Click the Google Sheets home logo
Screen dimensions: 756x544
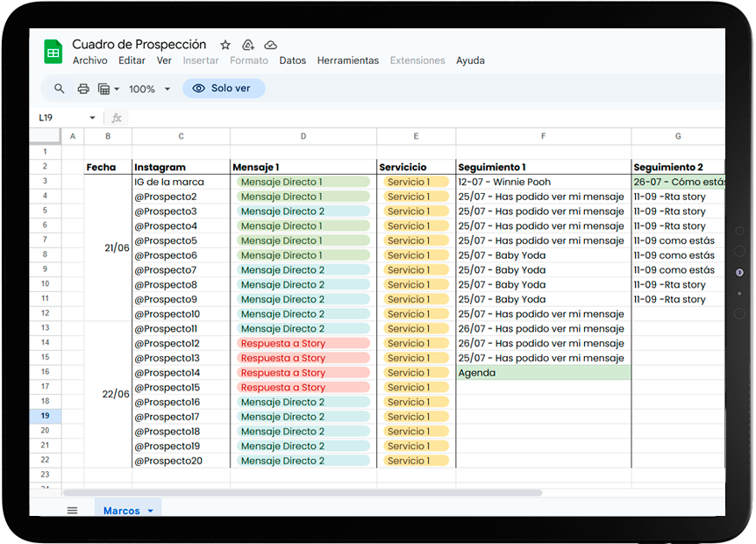[x=53, y=52]
